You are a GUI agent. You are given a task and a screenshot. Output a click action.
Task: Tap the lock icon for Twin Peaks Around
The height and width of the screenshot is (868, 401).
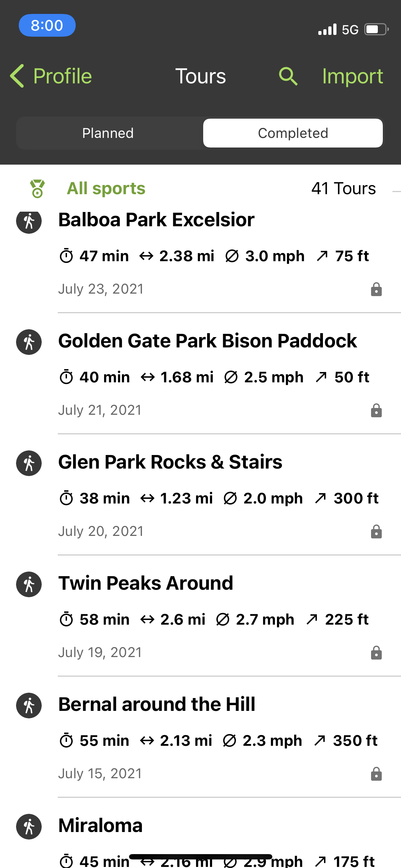[376, 653]
